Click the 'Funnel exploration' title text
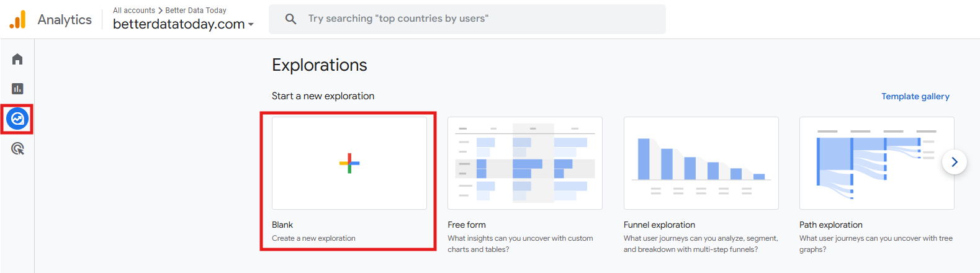 click(659, 225)
